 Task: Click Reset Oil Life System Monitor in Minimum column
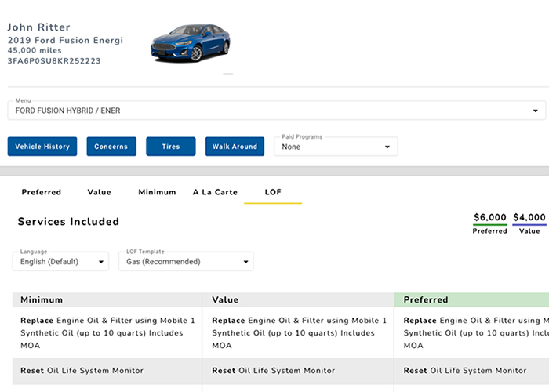click(82, 371)
